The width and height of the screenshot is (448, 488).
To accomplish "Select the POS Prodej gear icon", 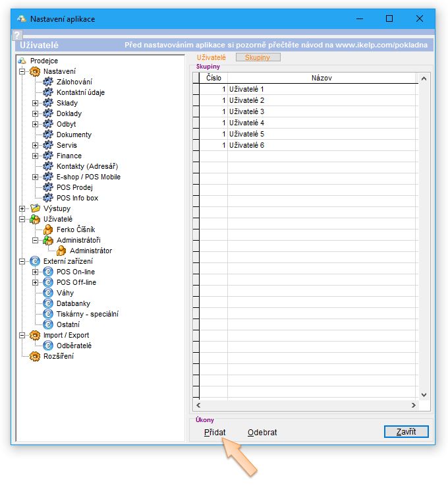I will (x=47, y=187).
